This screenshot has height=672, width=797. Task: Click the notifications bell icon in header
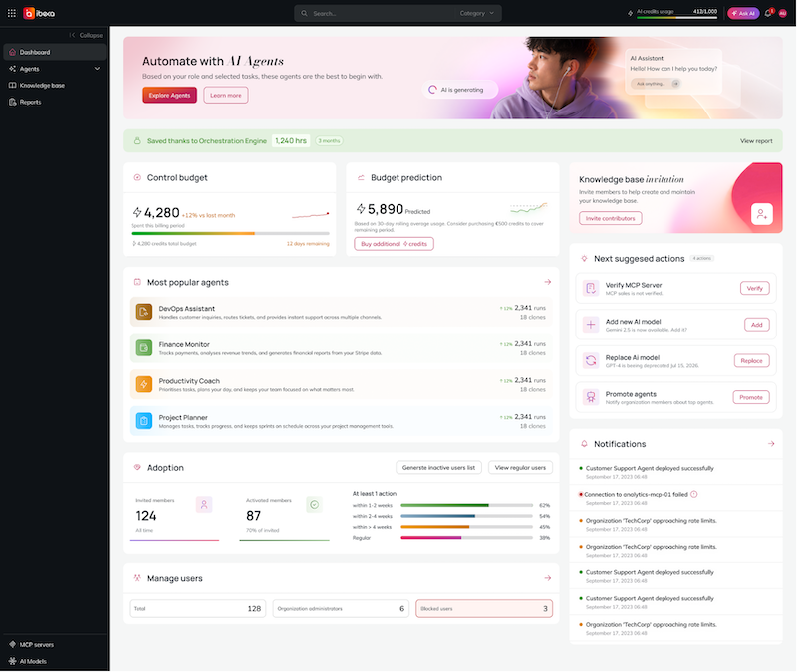(768, 13)
